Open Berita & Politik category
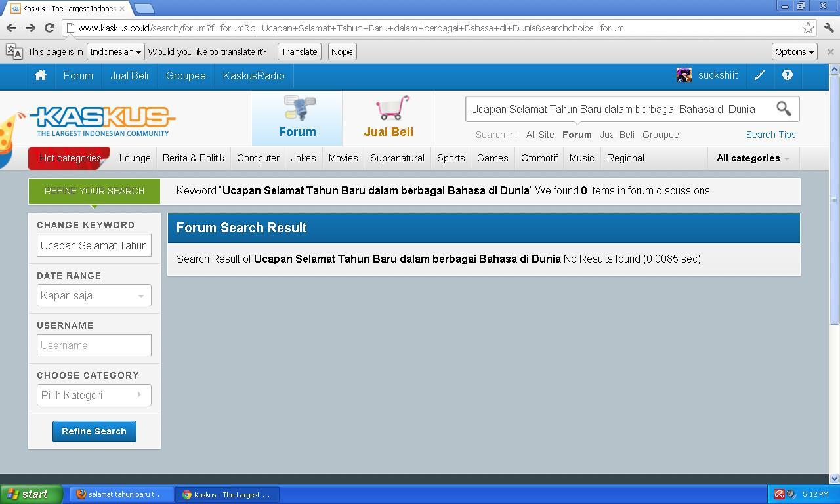Image resolution: width=840 pixels, height=504 pixels. point(194,158)
